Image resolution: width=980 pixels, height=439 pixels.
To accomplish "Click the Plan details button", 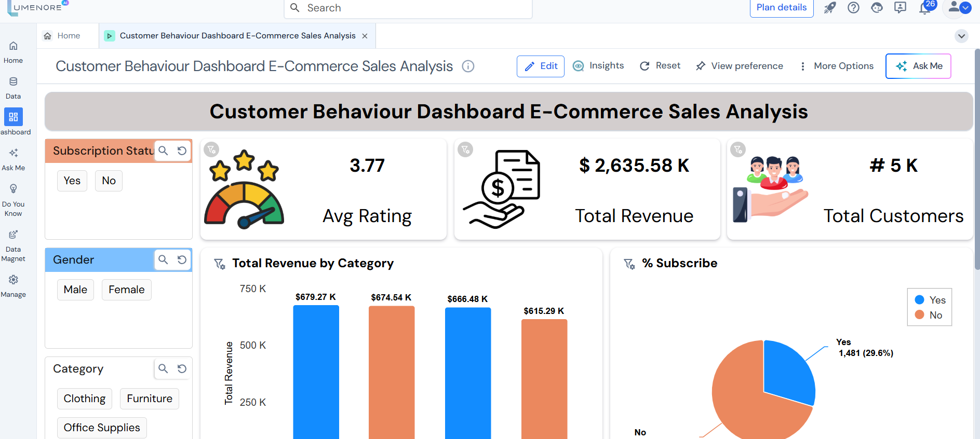I will (x=781, y=8).
